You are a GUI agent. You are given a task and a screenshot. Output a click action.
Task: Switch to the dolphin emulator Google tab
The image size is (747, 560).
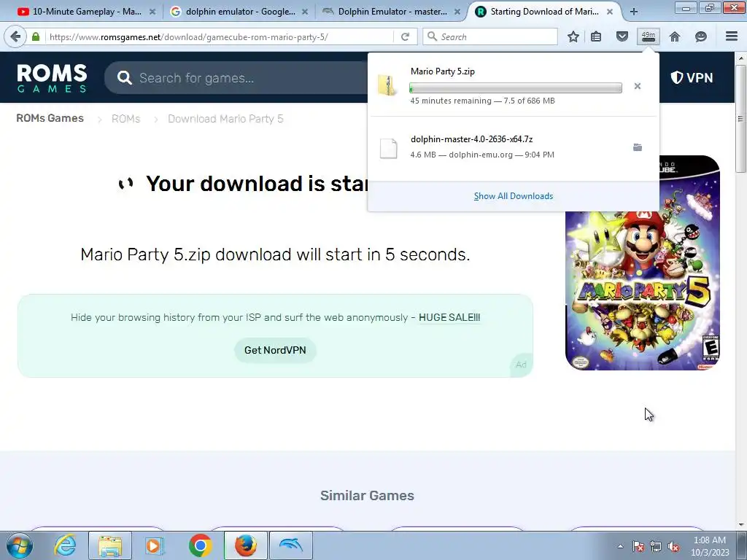tap(239, 12)
